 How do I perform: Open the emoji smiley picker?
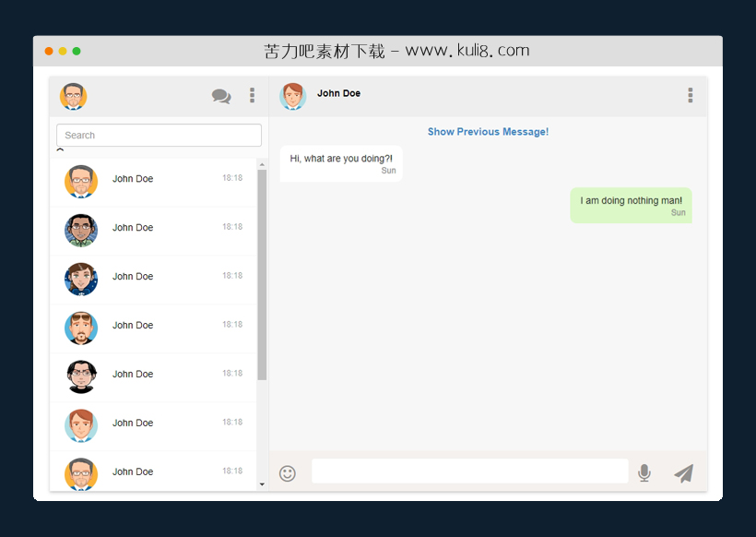click(x=288, y=473)
